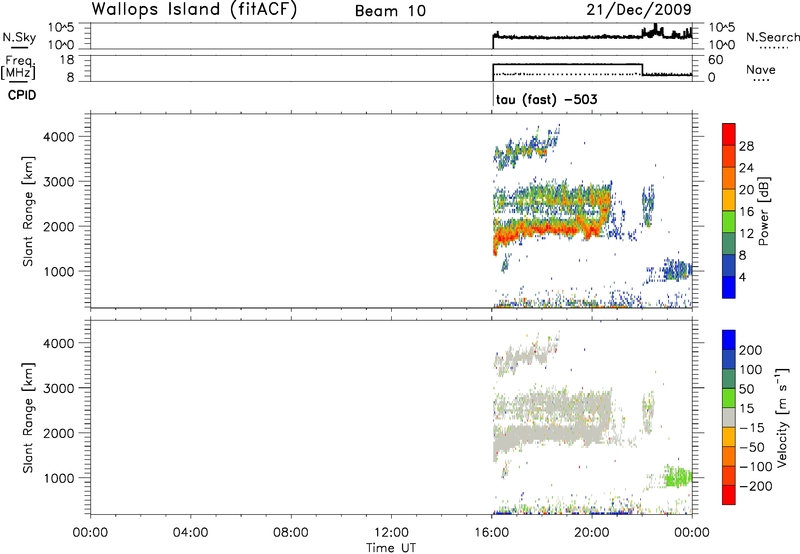The width and height of the screenshot is (800, 554).
Task: Click the '4000' tick on the power plot
Action: [x=59, y=137]
